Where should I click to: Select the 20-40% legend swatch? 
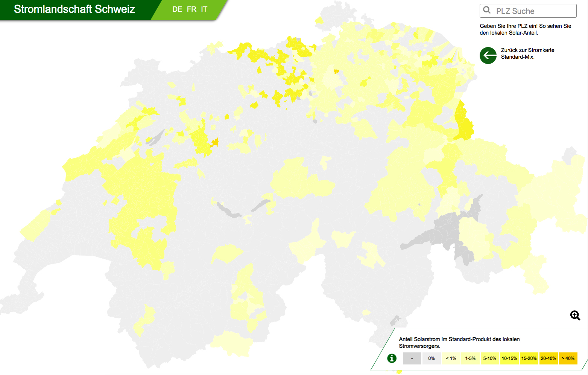[x=548, y=358]
